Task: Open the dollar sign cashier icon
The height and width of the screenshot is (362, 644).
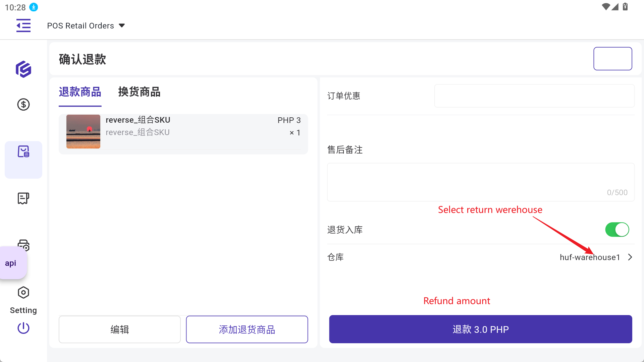Action: (x=23, y=105)
